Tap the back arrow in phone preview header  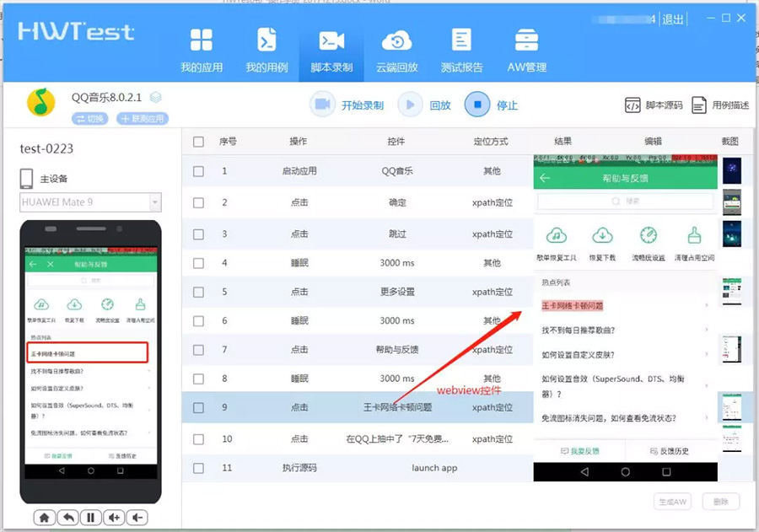click(x=33, y=264)
